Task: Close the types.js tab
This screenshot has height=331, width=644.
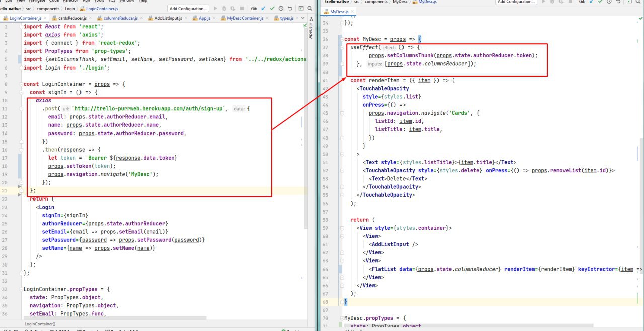Action: [297, 18]
